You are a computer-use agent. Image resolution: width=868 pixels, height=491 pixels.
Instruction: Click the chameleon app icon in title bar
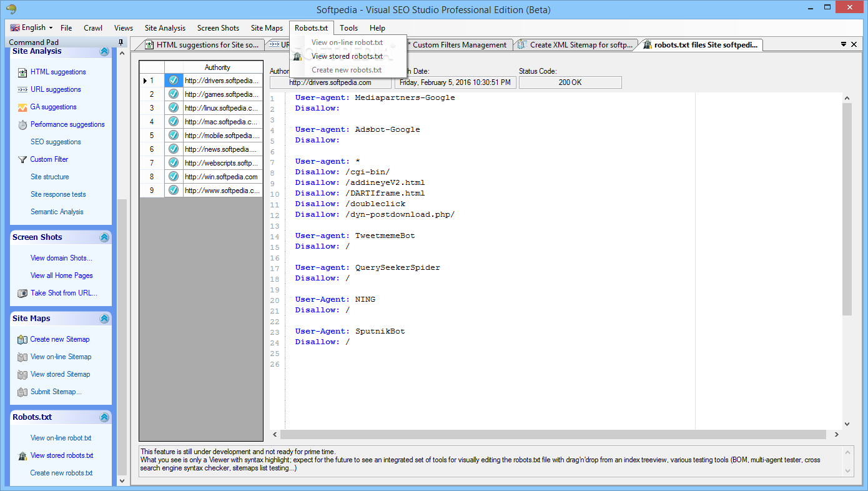[11, 9]
